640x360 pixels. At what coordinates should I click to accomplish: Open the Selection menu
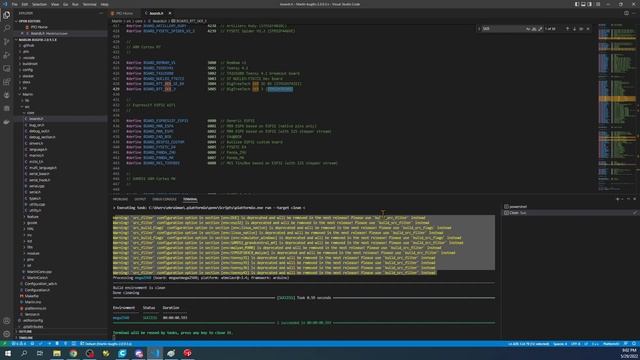(x=39, y=4)
